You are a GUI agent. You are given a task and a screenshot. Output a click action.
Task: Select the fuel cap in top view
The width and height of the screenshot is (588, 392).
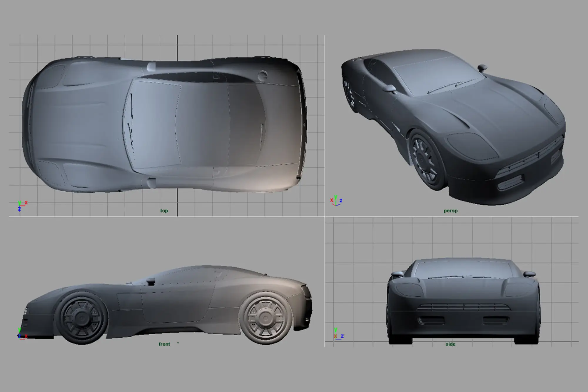263,76
